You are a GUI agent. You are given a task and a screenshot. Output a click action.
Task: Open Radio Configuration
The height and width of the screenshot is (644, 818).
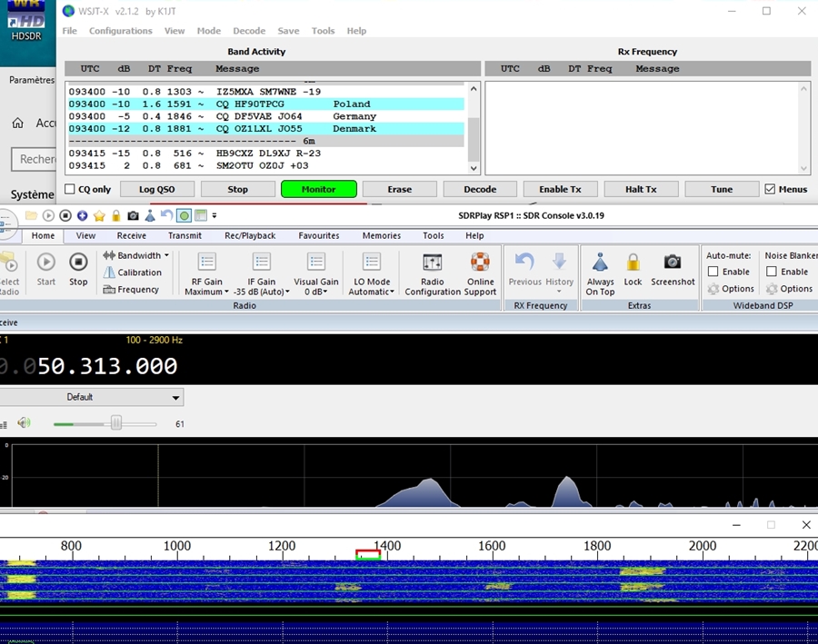[x=433, y=273]
